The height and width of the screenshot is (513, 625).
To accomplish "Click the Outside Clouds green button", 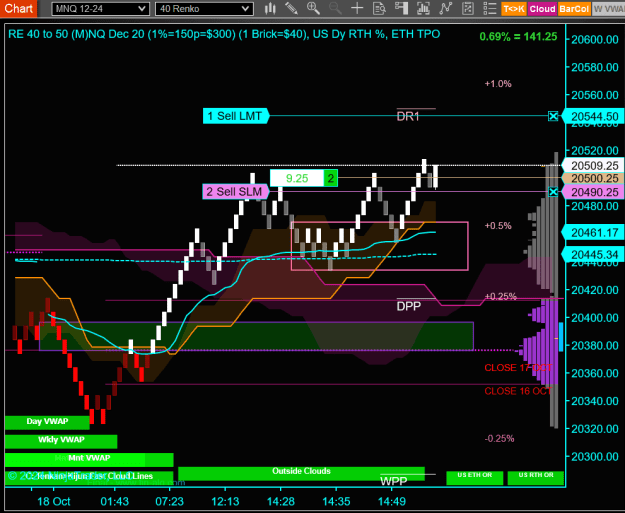I will [x=301, y=472].
